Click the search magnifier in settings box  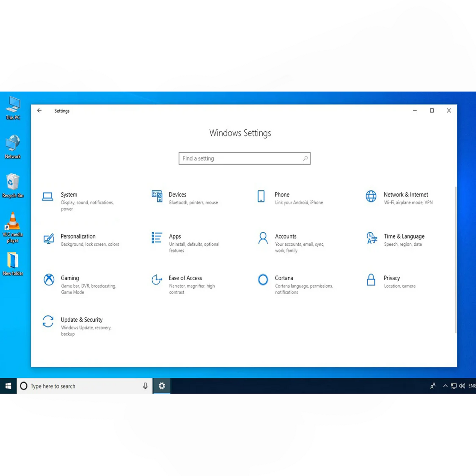pos(305,159)
